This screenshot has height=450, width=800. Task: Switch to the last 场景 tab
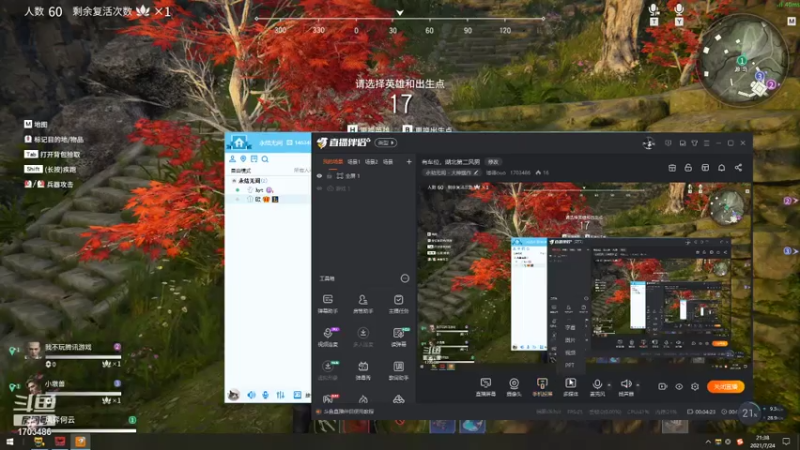(388, 162)
